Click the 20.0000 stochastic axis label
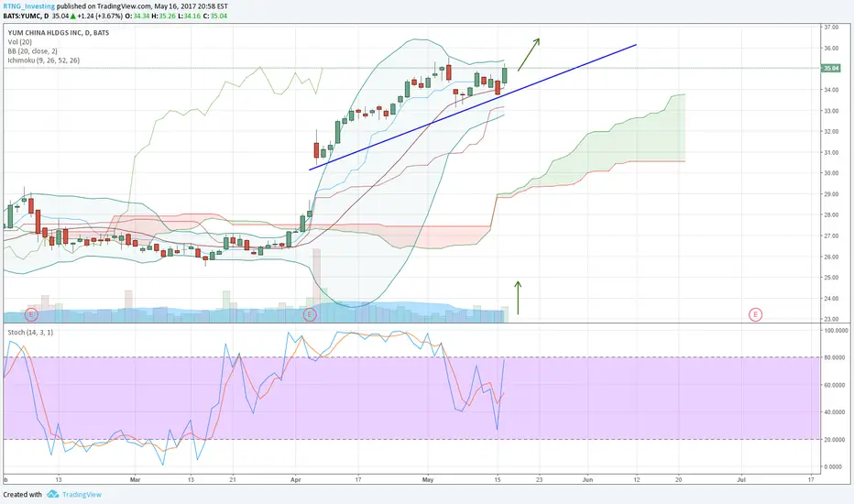 tap(836, 440)
